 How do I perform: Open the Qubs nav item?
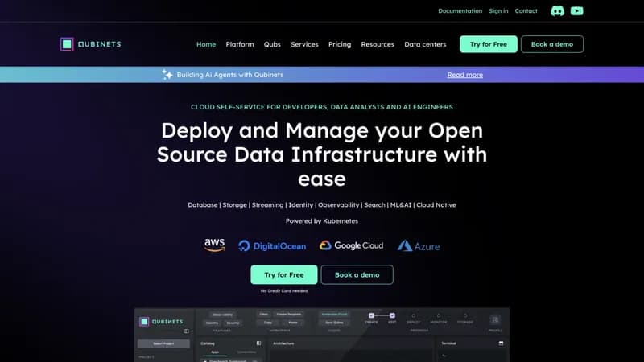click(272, 44)
